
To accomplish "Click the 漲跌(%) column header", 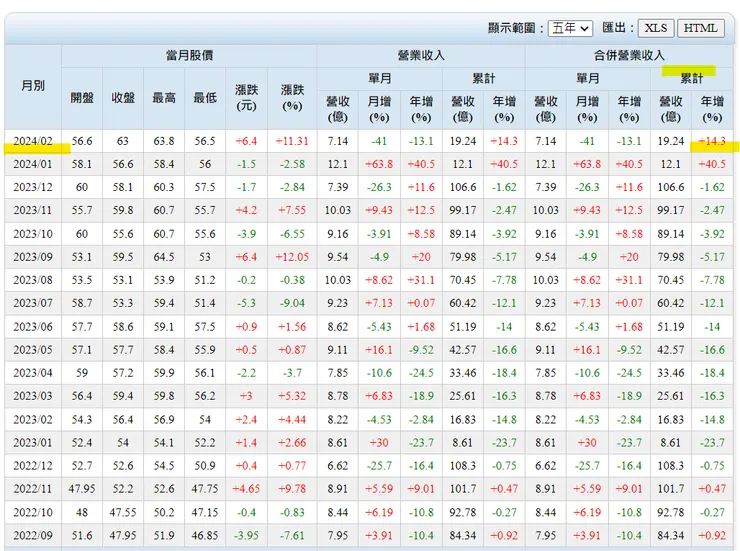I will pos(292,98).
